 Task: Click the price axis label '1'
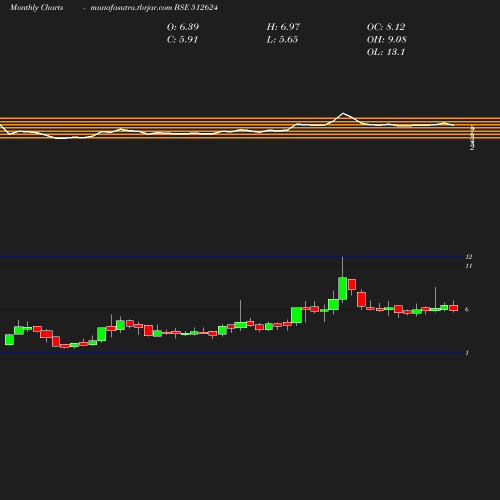pyautogui.click(x=467, y=353)
